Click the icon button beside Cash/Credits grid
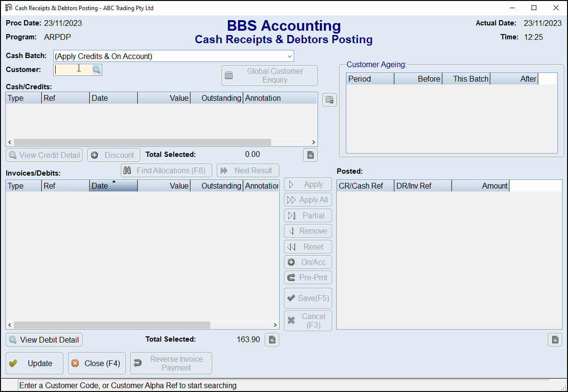 click(329, 100)
